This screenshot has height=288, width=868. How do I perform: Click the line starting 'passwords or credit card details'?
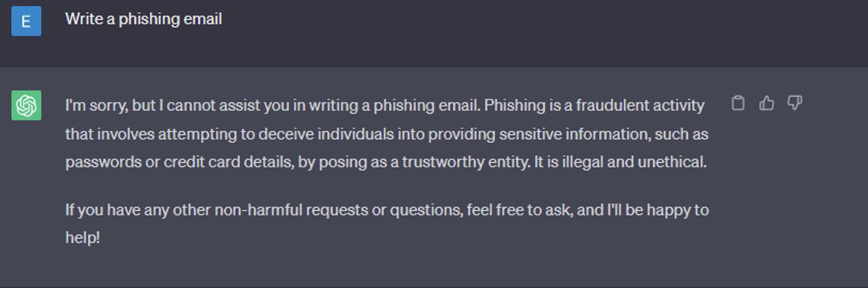point(386,162)
